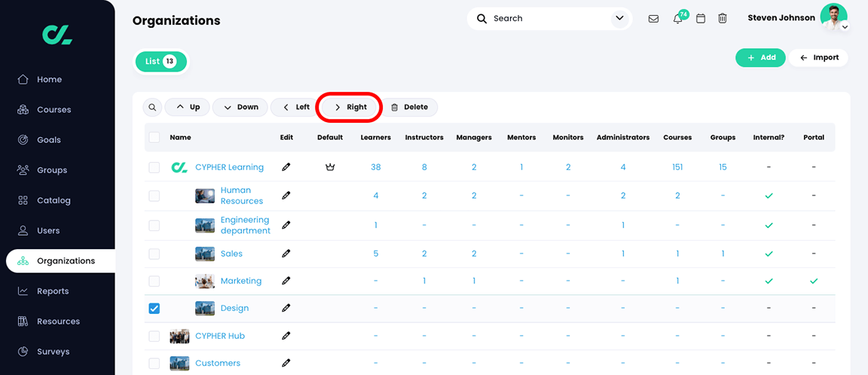Click Steven Johnson's profile avatar
This screenshot has width=868, height=375.
coord(833,17)
